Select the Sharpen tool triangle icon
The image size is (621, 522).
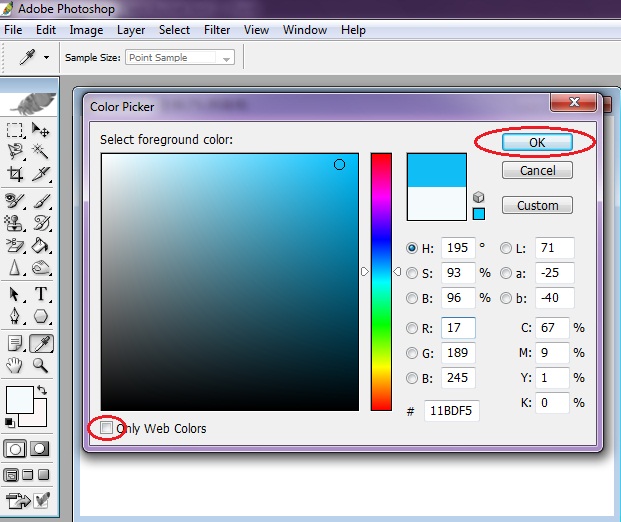click(15, 268)
